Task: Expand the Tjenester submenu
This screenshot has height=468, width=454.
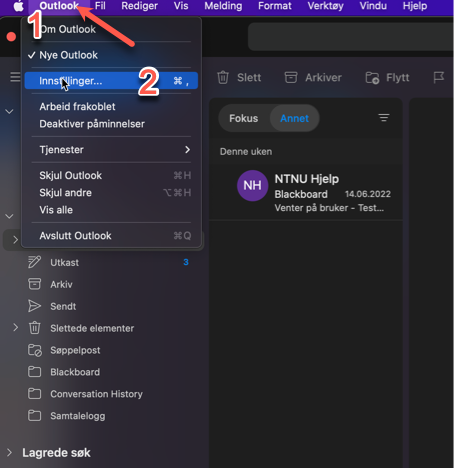Action: [111, 150]
